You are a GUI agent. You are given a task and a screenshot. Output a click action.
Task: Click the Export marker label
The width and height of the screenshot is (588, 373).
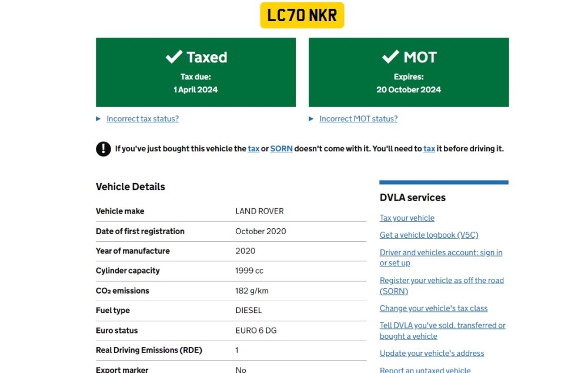coord(122,370)
